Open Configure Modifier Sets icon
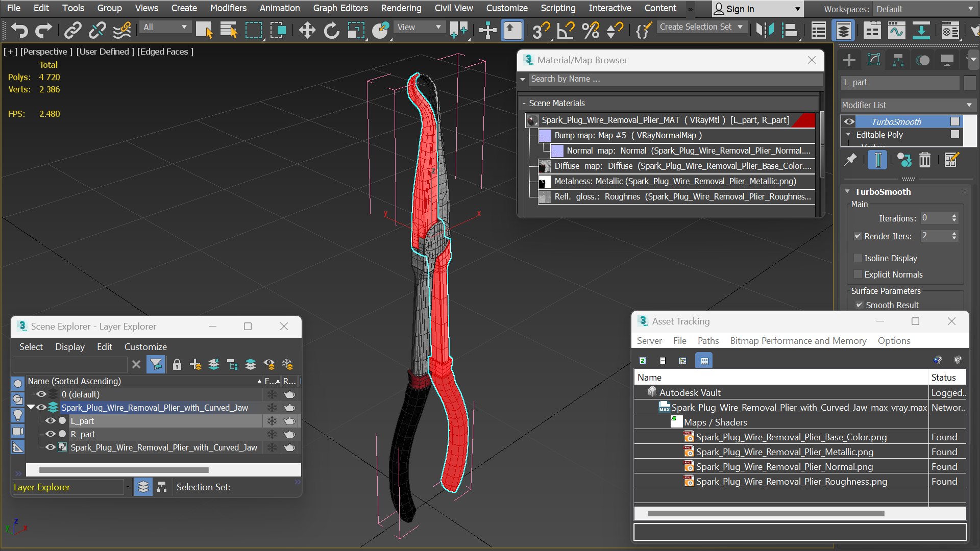 click(951, 160)
